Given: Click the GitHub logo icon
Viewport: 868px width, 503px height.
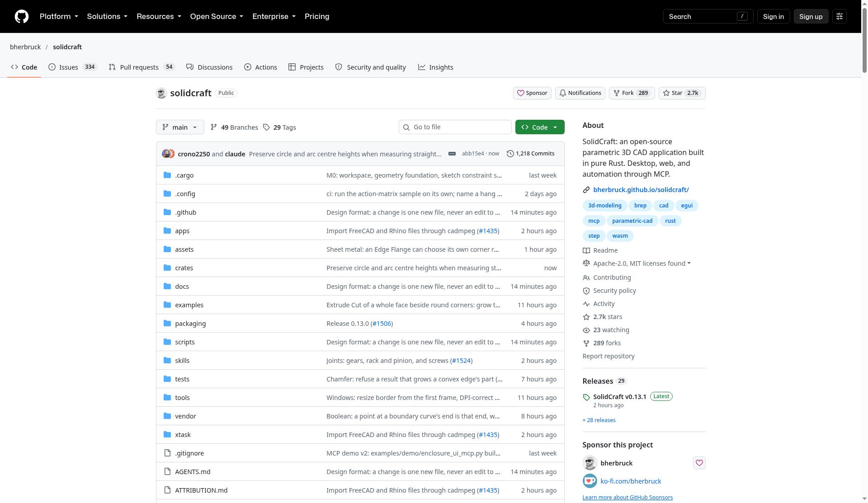Looking at the screenshot, I should (x=21, y=16).
